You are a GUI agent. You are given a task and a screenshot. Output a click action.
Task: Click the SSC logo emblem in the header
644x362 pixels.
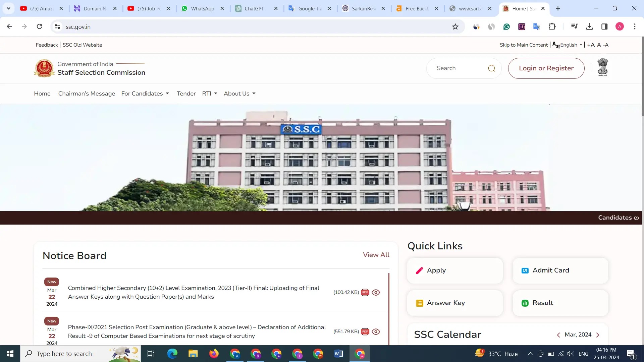(44, 68)
